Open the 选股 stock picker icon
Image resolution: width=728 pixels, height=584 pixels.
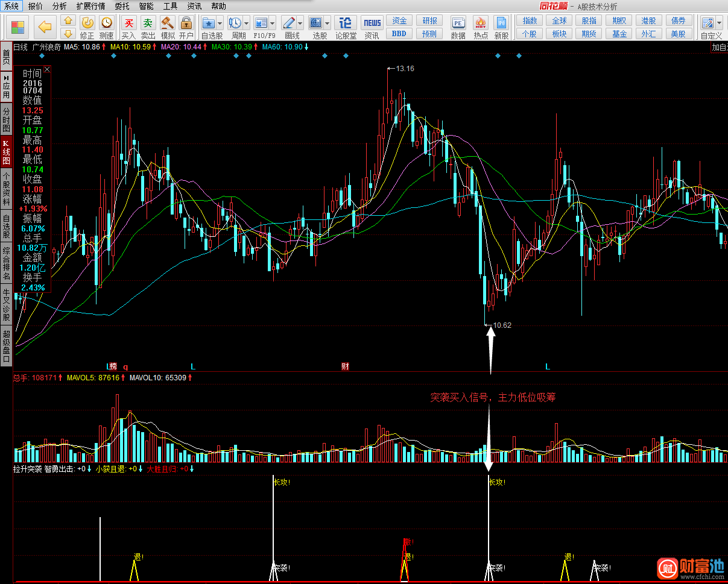(x=315, y=23)
